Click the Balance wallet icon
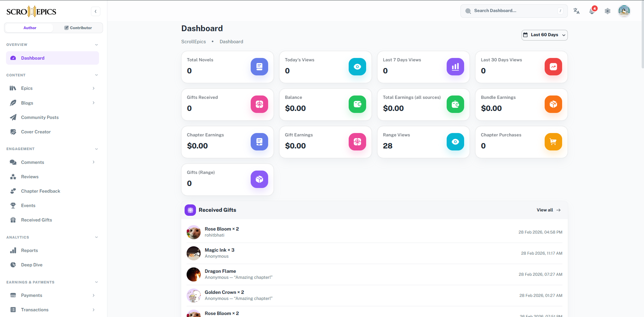644x317 pixels. tap(357, 104)
